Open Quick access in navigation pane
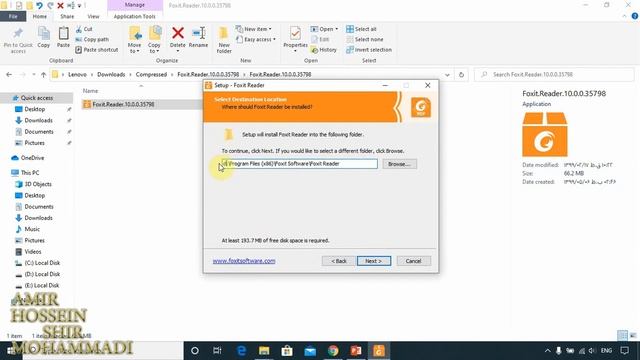This screenshot has height=360, width=640. click(37, 98)
